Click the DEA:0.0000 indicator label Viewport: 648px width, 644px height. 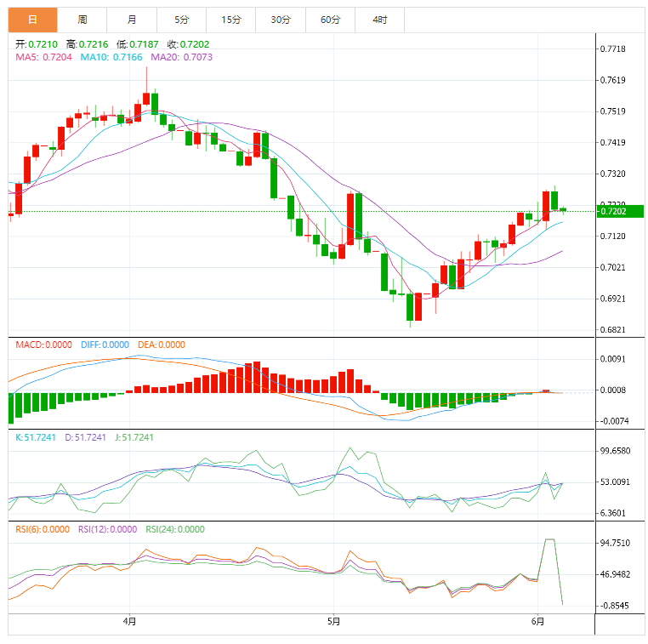pos(162,345)
